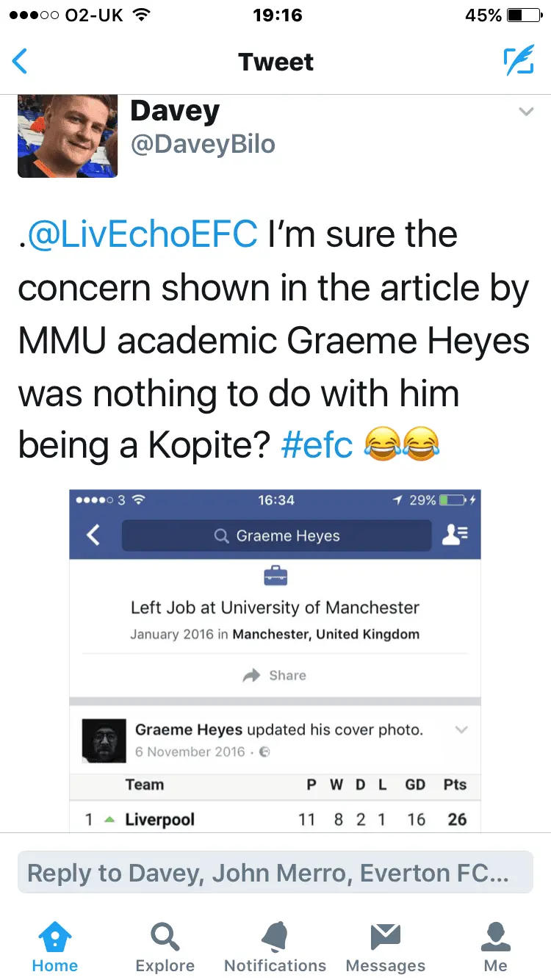Open the Explore tab
551x980 pixels.
click(x=165, y=946)
